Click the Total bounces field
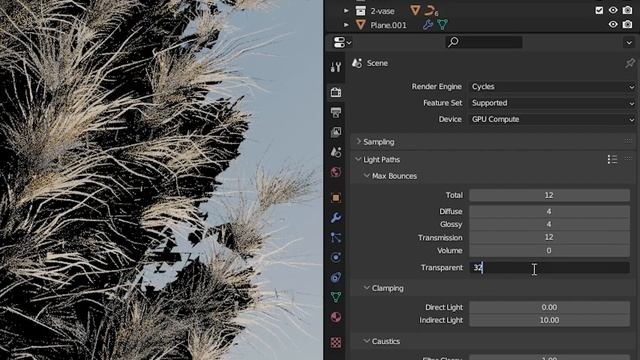This screenshot has width=640, height=360. (x=549, y=195)
